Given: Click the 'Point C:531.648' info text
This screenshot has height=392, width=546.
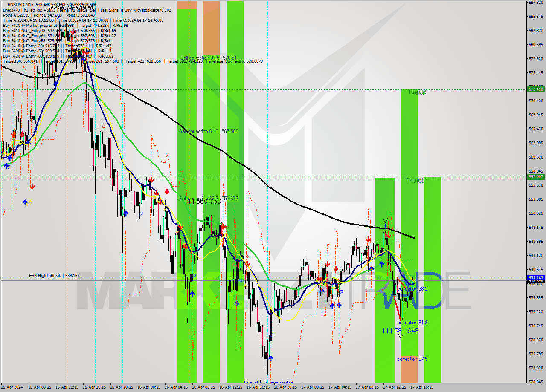Looking at the screenshot, I should click(x=80, y=15).
